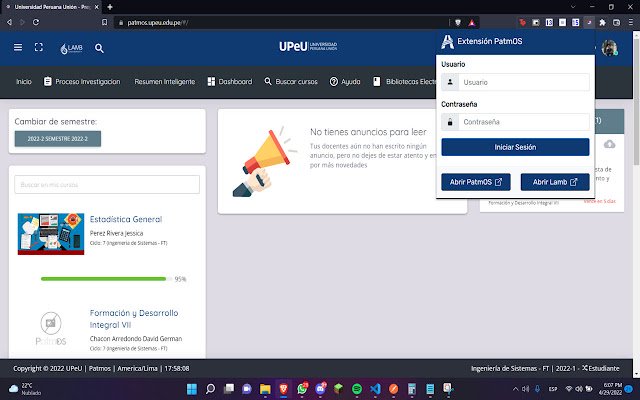Click the Brave Rewards triangle icon

472,22
